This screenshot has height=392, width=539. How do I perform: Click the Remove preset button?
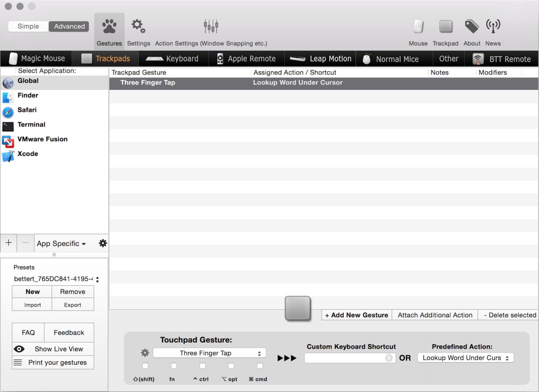tap(72, 292)
